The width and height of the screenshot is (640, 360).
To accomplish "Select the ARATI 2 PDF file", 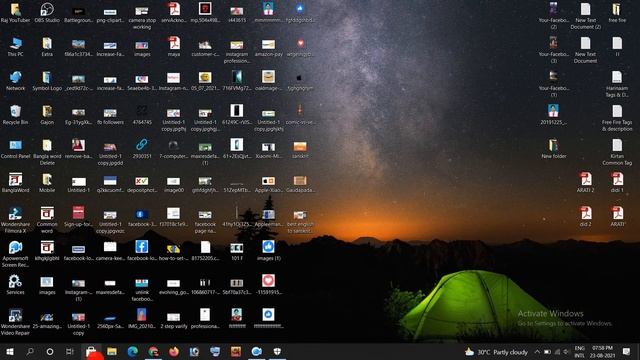I will tap(585, 180).
